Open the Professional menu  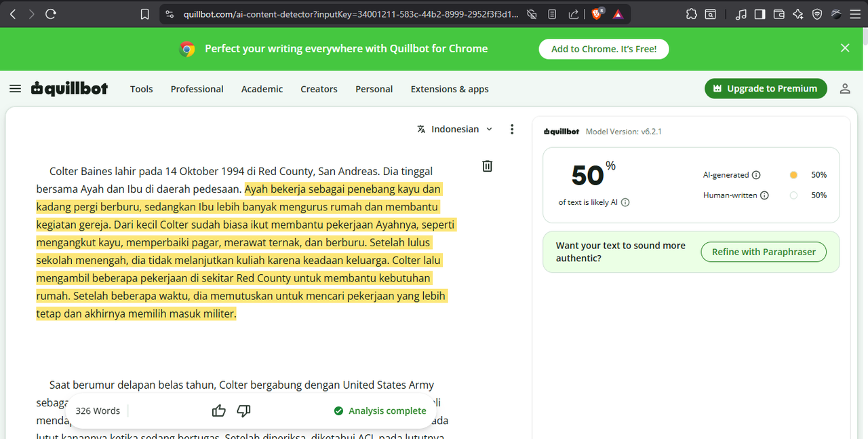197,89
